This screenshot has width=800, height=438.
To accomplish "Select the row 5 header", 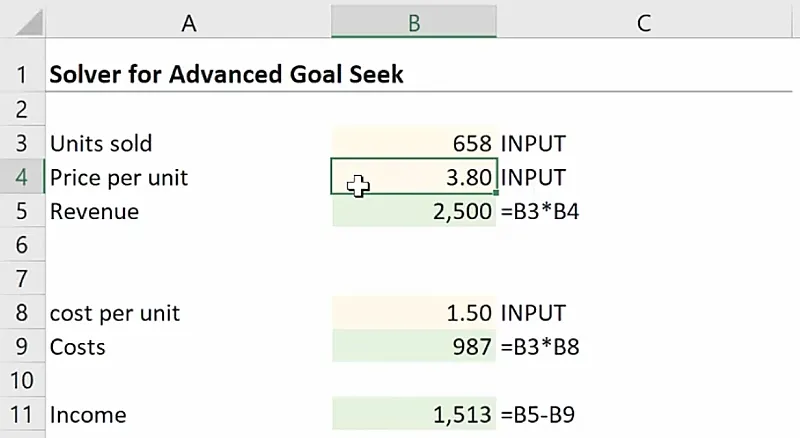I will (22, 212).
